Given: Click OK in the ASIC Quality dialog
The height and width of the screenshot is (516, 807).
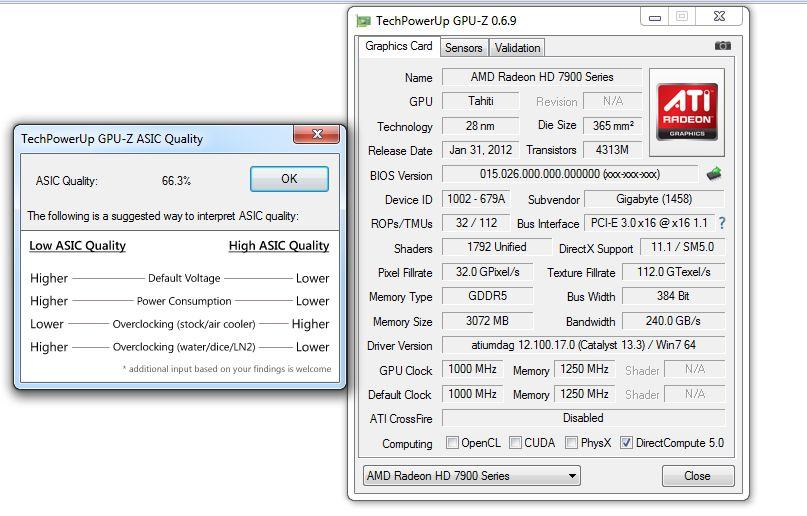Looking at the screenshot, I should tap(289, 179).
